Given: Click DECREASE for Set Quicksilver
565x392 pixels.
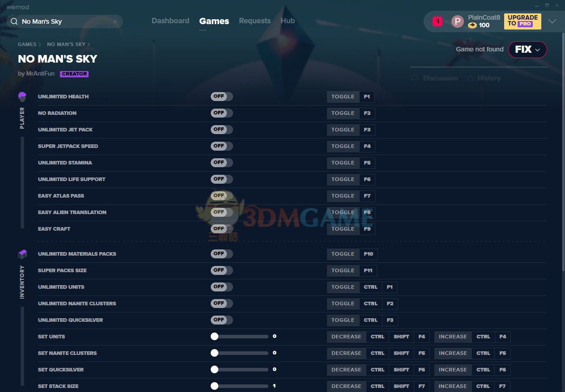Looking at the screenshot, I should pyautogui.click(x=346, y=370).
